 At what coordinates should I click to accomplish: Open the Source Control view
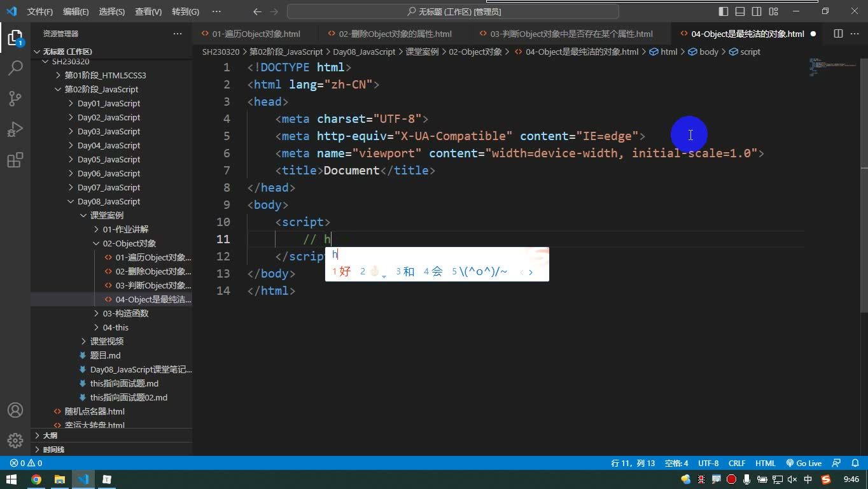tap(15, 98)
